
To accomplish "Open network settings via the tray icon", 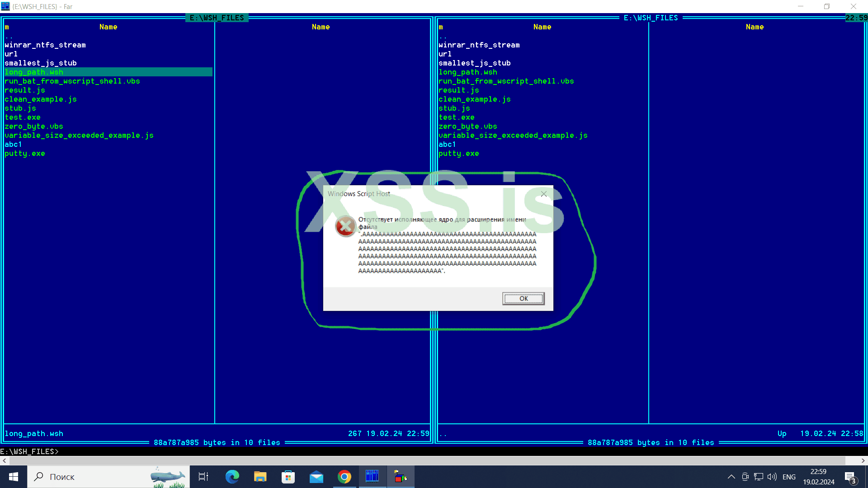I will click(x=758, y=476).
